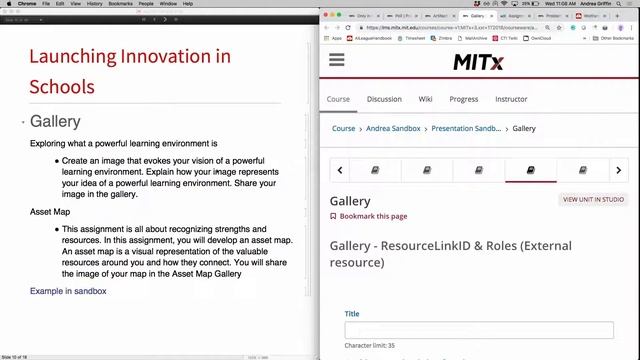Select the active fourth unit icon
This screenshot has height=360, width=640.
click(x=531, y=170)
